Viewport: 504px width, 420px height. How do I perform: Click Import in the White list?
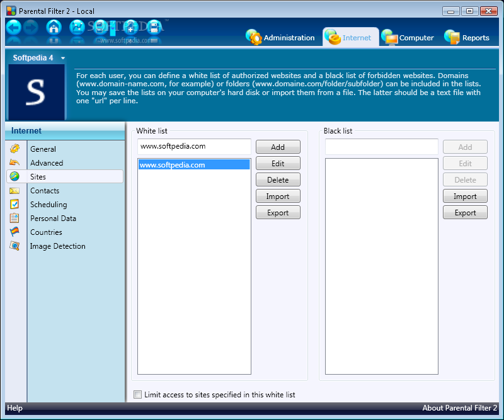point(278,196)
